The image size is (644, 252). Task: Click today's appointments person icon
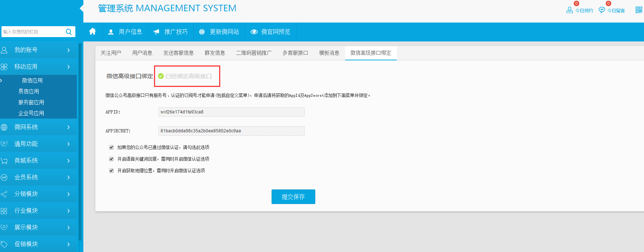(569, 10)
